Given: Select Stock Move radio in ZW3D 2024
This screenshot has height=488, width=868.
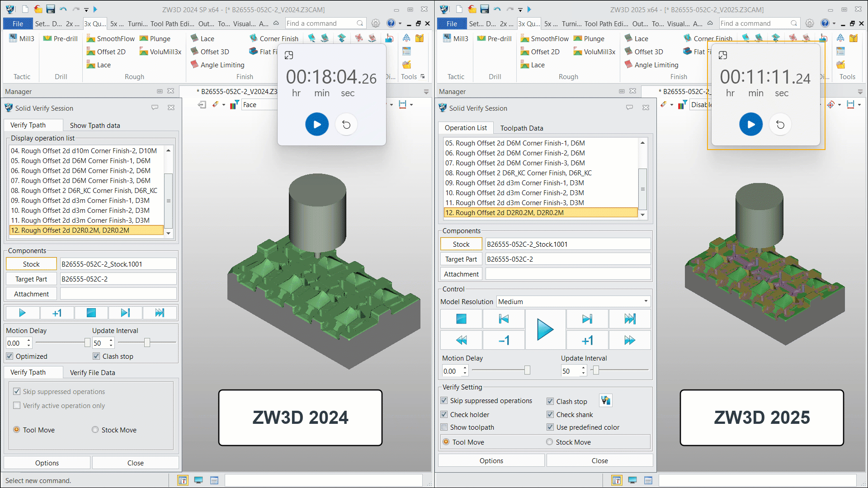Looking at the screenshot, I should click(95, 430).
